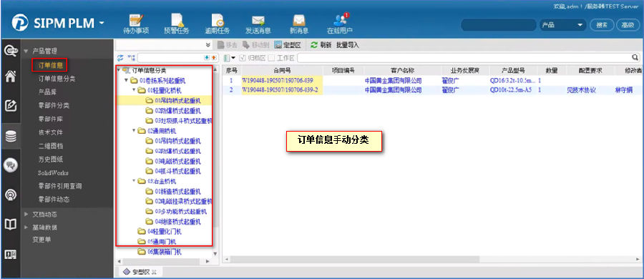
Task: Click the 刷新 refresh toolbar button
Action: click(321, 45)
